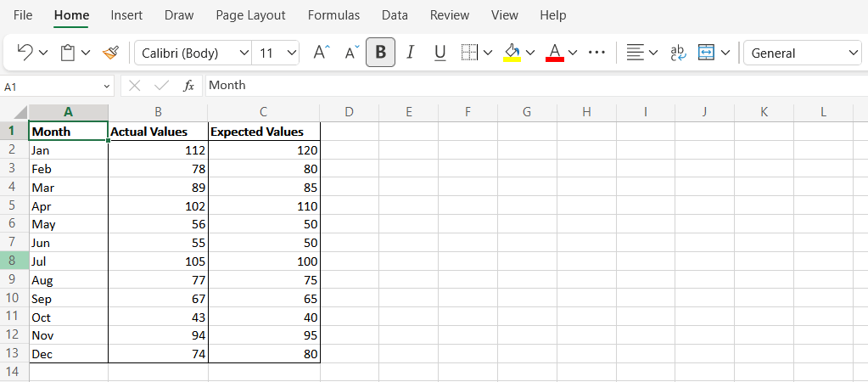Image resolution: width=868 pixels, height=382 pixels.
Task: Apply the yellow fill color
Action: click(512, 53)
